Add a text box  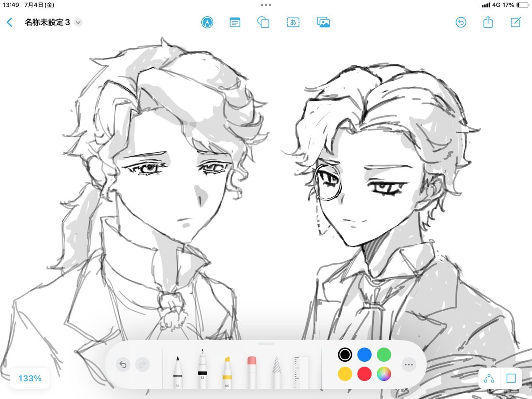click(x=293, y=22)
